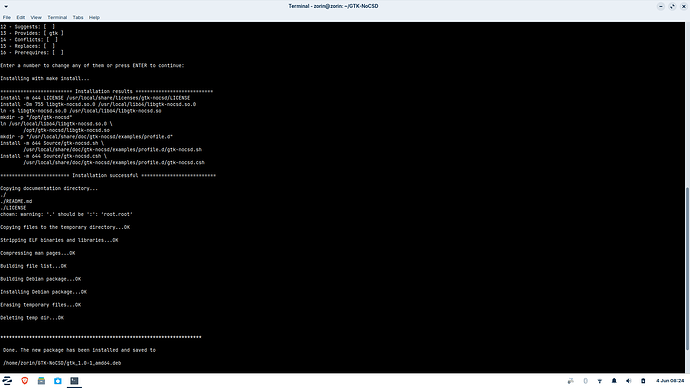Click the volume speaker tray icon
This screenshot has width=690, height=388.
tap(628, 381)
